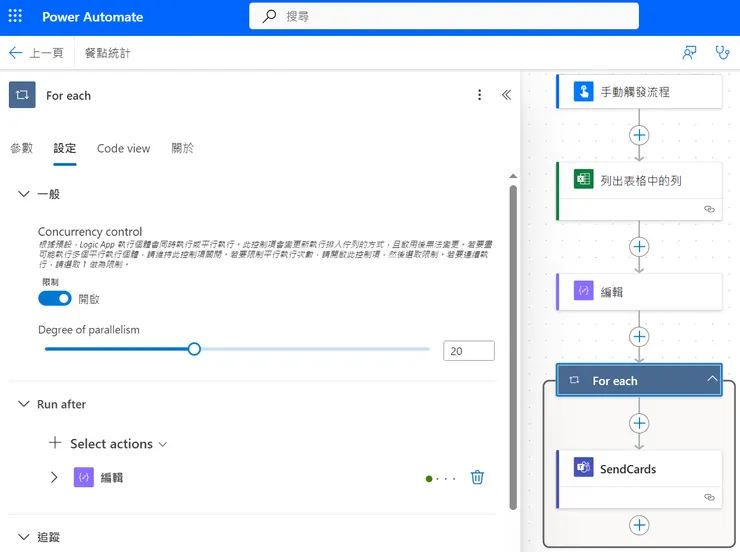Screen dimensions: 740x552
Task: Select the For each card header
Action: tap(639, 380)
